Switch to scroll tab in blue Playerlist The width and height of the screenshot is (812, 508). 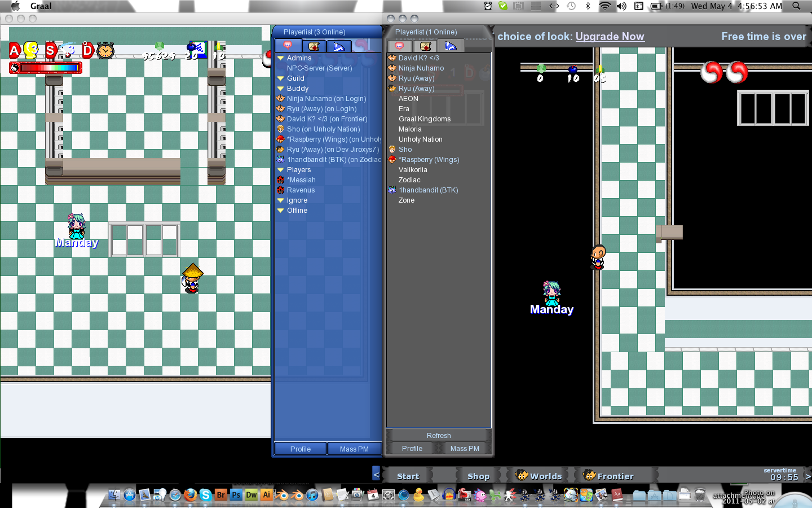point(314,46)
